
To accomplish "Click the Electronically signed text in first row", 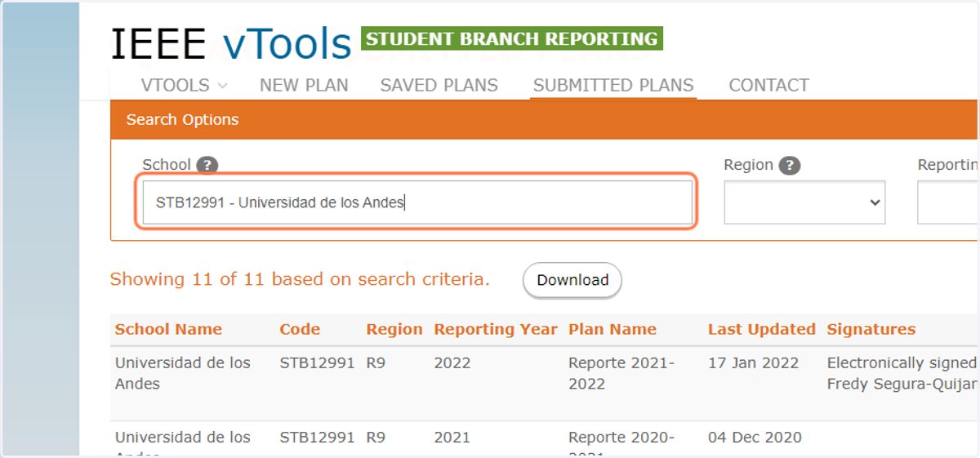I will 902,362.
